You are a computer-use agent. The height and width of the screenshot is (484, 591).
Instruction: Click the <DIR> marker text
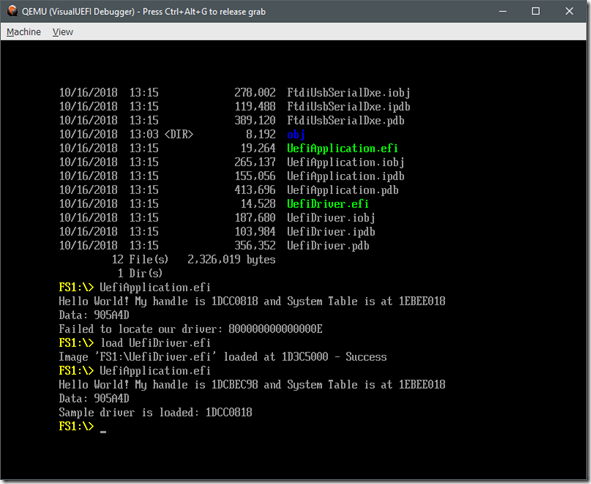pyautogui.click(x=179, y=135)
